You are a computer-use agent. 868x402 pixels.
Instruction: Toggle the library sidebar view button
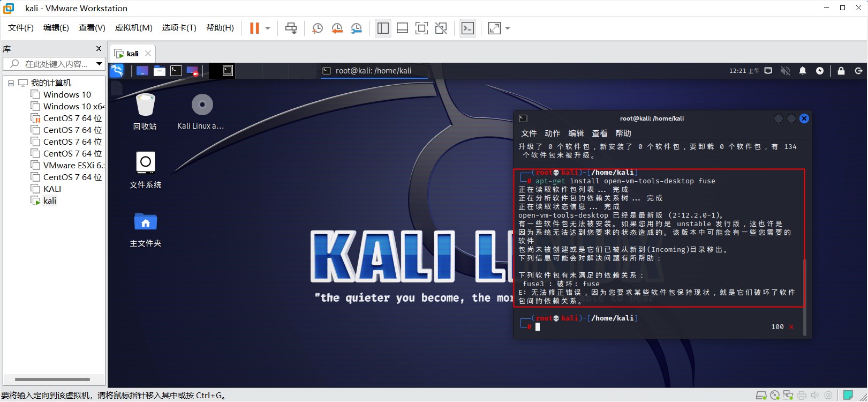(383, 28)
